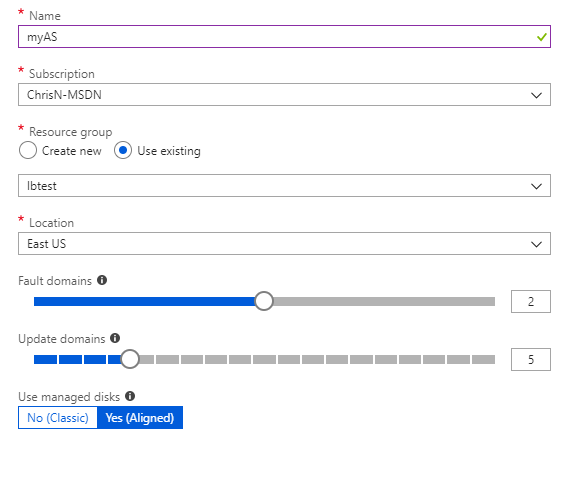Image resolution: width=563 pixels, height=484 pixels.
Task: Click the Location dropdown chevron arrow
Action: tap(536, 245)
